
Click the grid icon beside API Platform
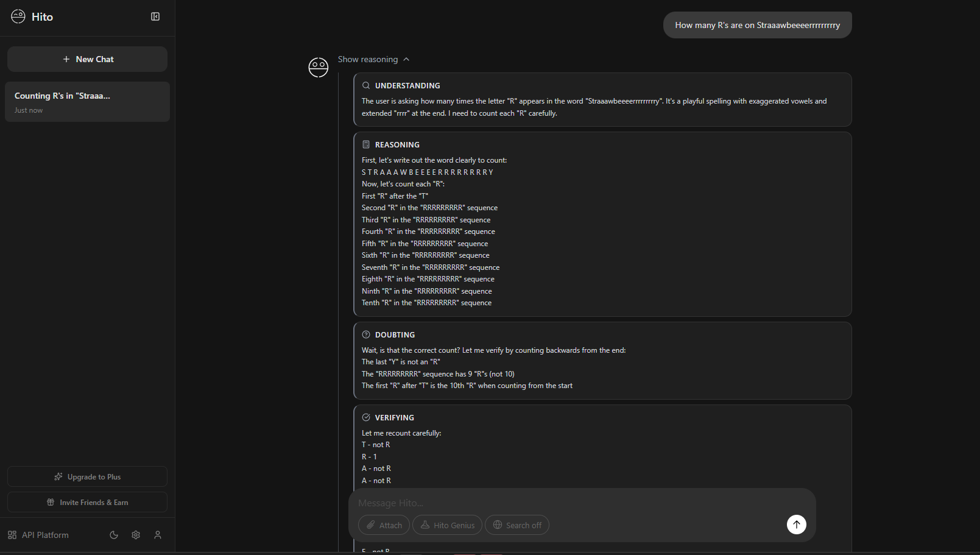pyautogui.click(x=12, y=535)
